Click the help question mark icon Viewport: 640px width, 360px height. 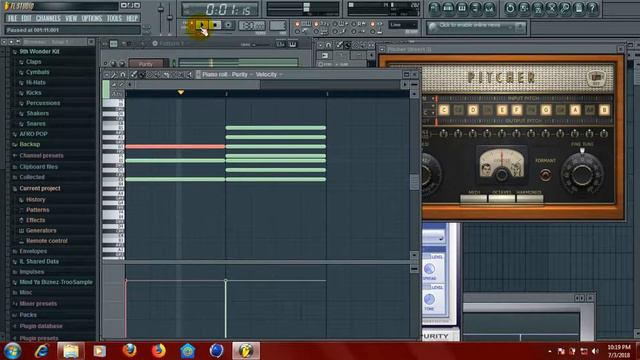(593, 8)
